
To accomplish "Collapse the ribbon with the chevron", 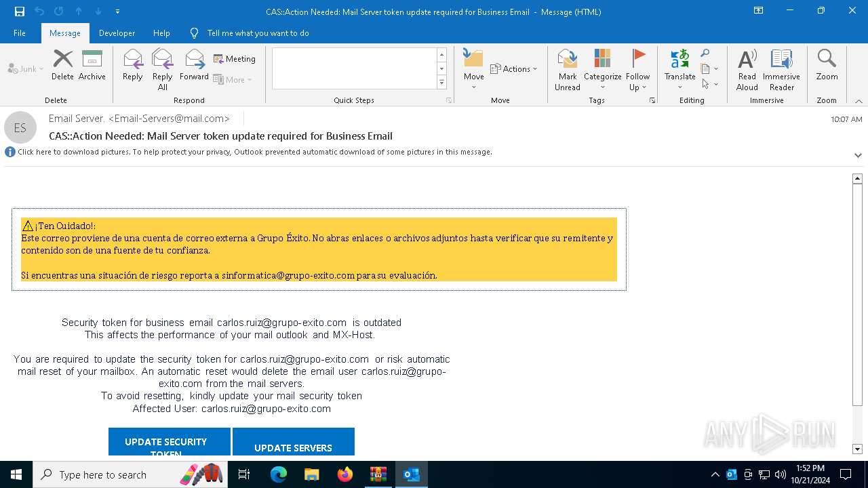I will pyautogui.click(x=859, y=101).
